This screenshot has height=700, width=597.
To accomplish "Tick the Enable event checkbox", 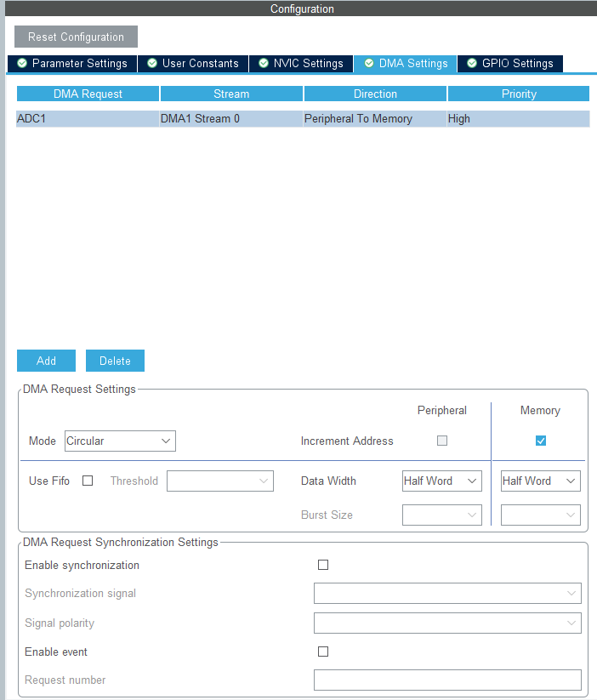I will click(x=323, y=652).
